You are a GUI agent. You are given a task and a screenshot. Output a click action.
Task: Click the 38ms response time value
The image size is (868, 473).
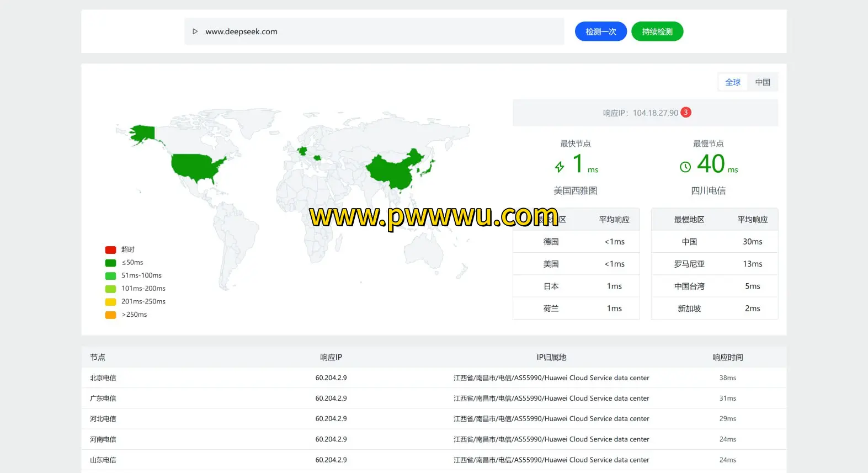pyautogui.click(x=727, y=378)
